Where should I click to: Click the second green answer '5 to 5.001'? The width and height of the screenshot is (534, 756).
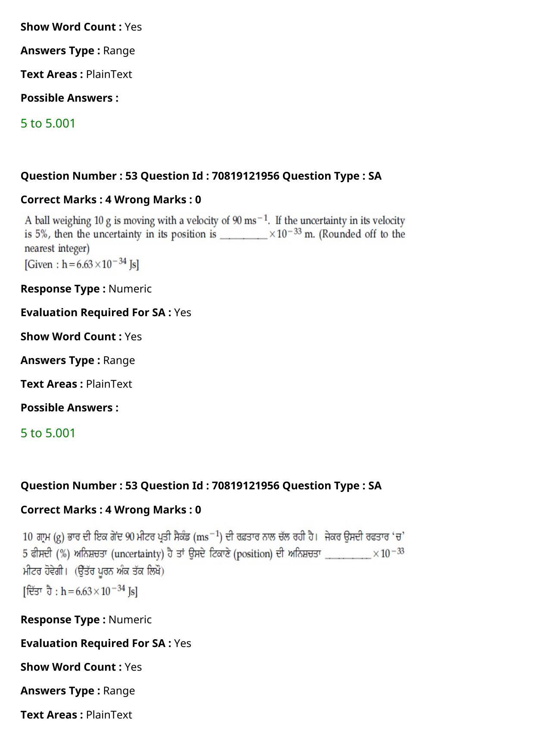coord(48,433)
